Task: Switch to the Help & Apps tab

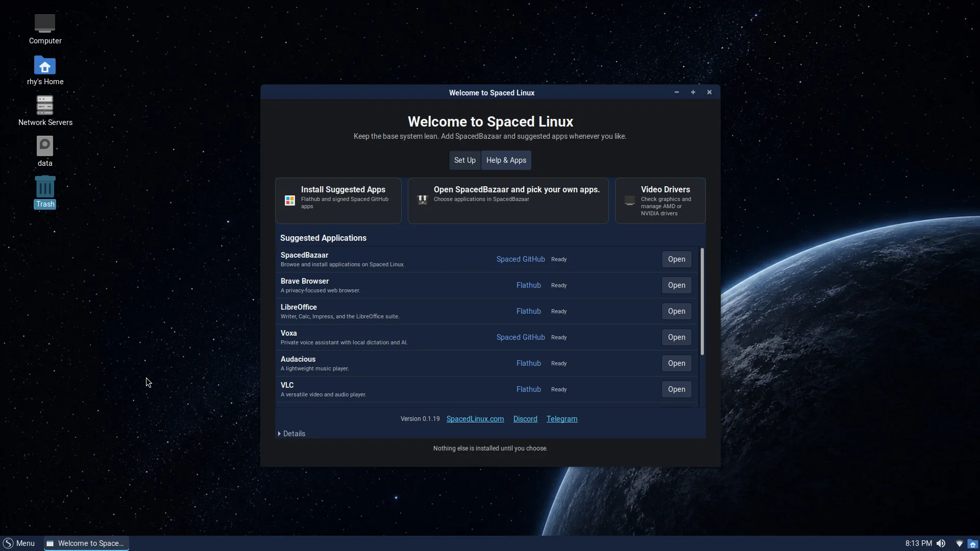Action: (506, 160)
